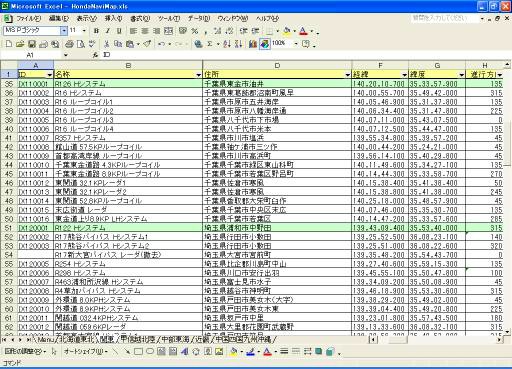This screenshot has height=369, width=512.
Task: Switch to the 近畿 sheet tab
Action: [x=201, y=339]
